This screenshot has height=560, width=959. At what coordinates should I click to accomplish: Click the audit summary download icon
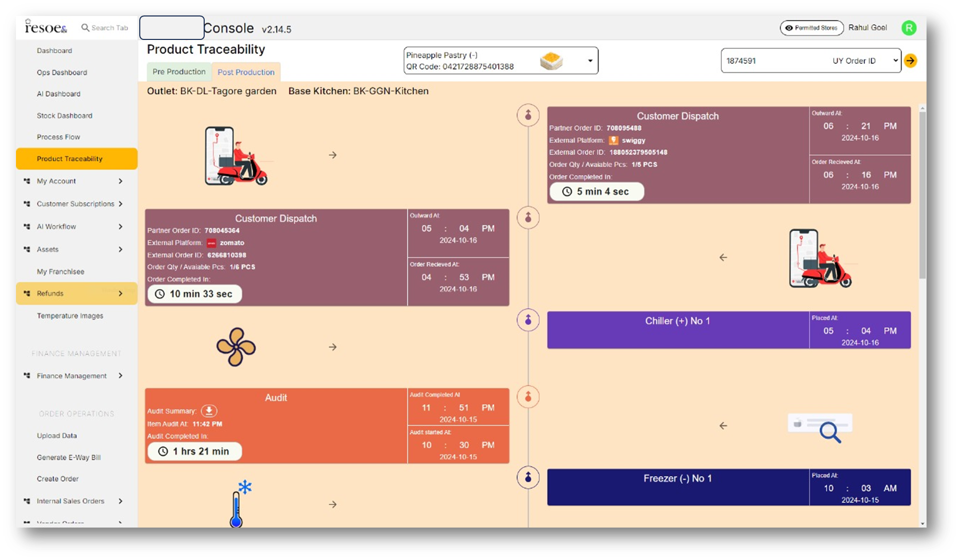[x=209, y=411]
